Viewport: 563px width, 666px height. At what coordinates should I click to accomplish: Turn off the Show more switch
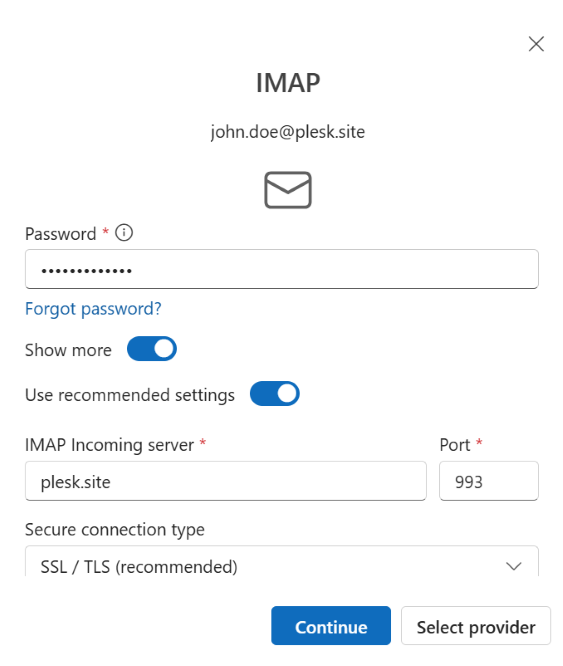[x=152, y=349]
